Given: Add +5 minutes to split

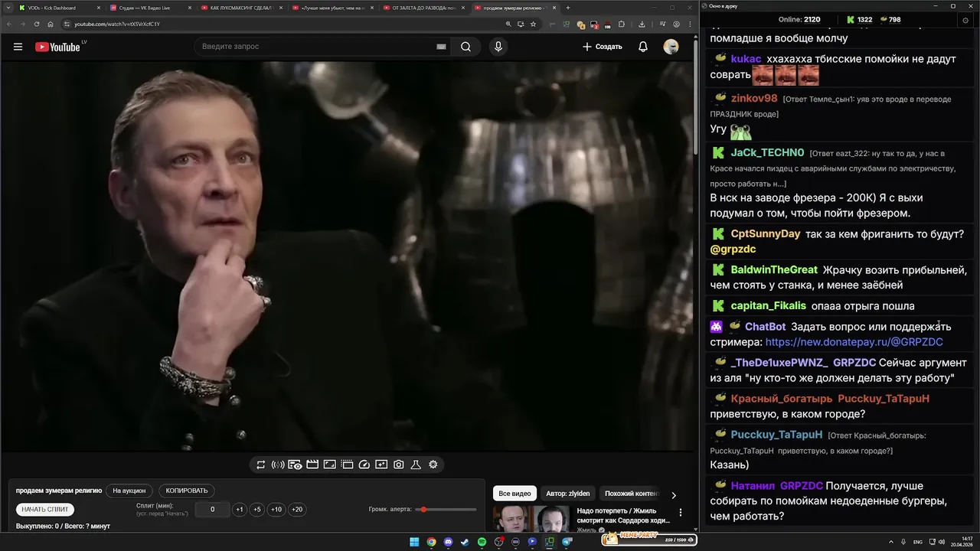Looking at the screenshot, I should (256, 510).
